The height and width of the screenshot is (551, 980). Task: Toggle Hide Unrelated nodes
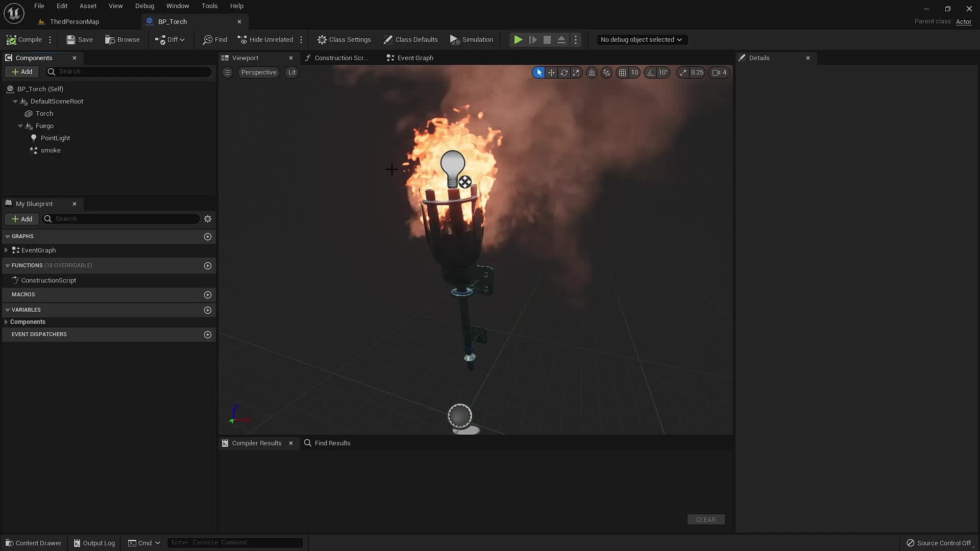pyautogui.click(x=265, y=39)
